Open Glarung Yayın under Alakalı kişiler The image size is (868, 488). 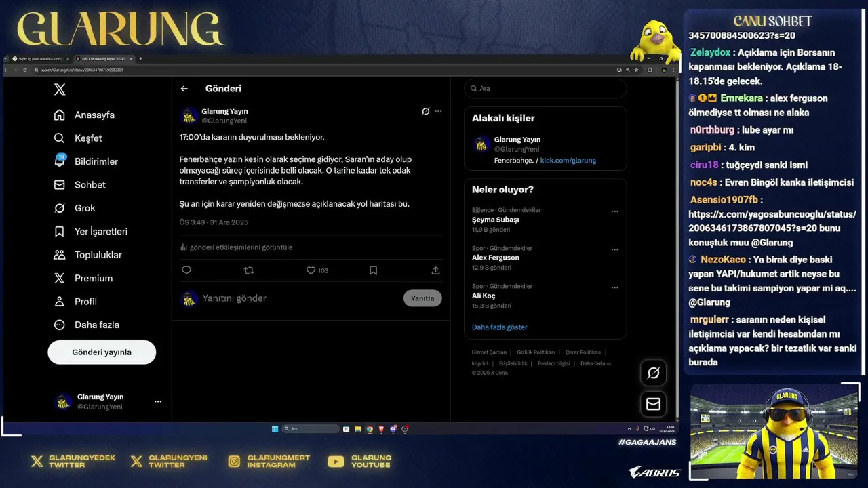[x=517, y=140]
